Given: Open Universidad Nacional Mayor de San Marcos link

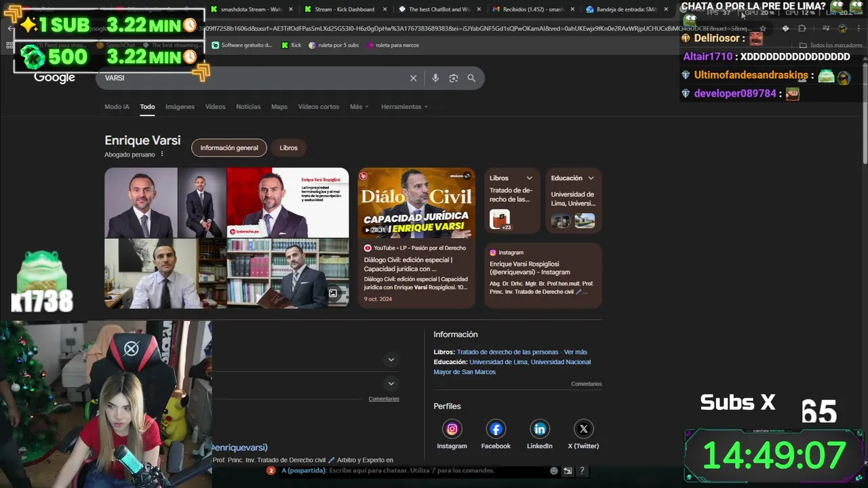Looking at the screenshot, I should pyautogui.click(x=512, y=367).
